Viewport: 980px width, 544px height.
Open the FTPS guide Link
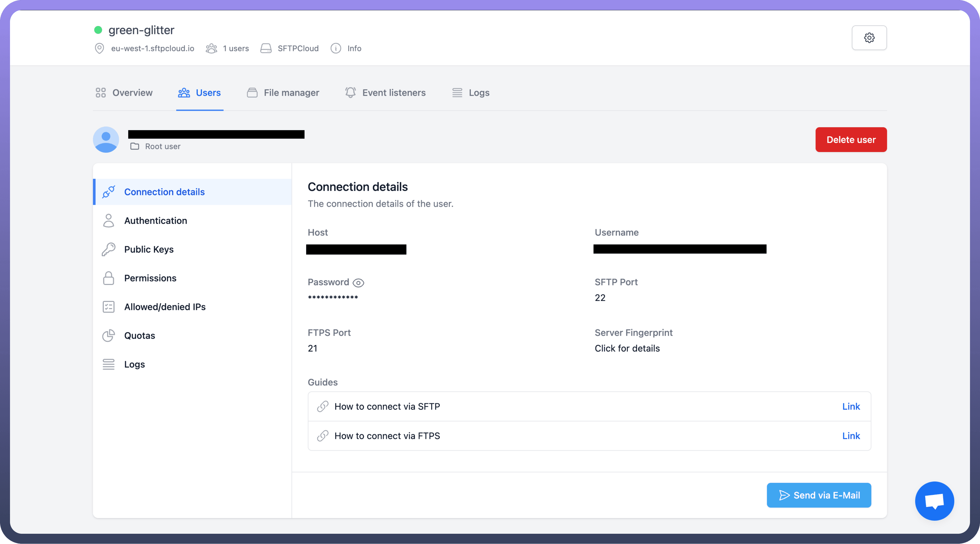pyautogui.click(x=851, y=435)
